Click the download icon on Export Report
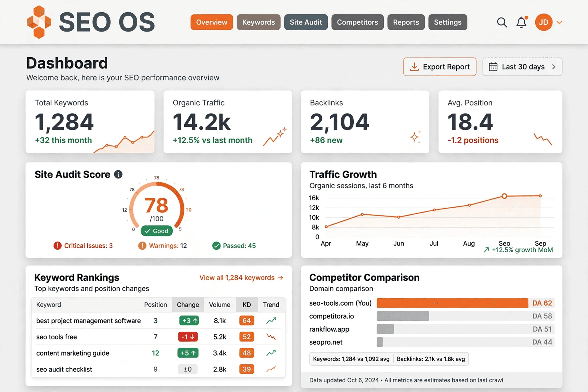 [414, 67]
